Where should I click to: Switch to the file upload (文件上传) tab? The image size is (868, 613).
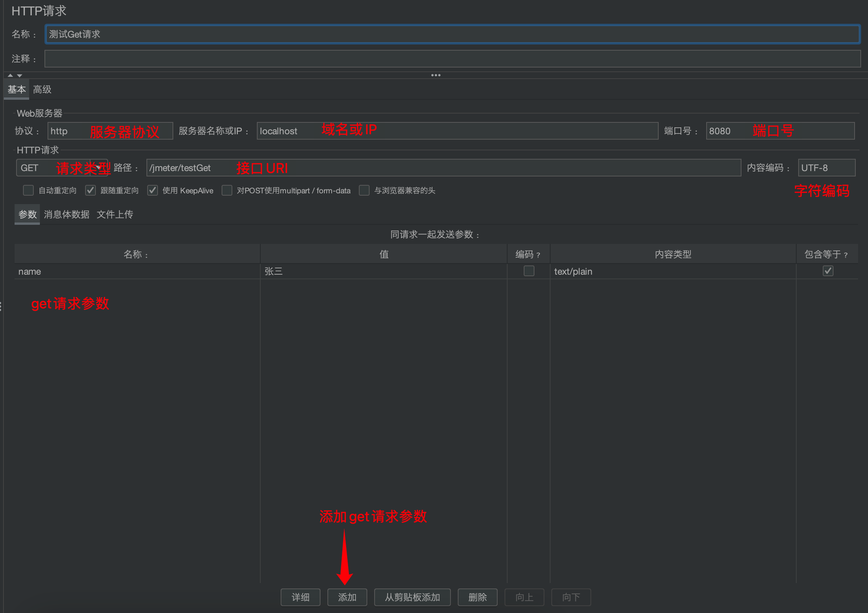click(x=115, y=214)
